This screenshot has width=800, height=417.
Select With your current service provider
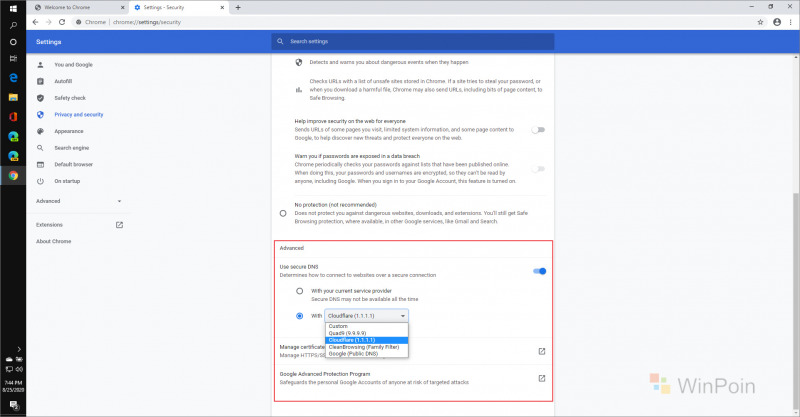[x=299, y=291]
